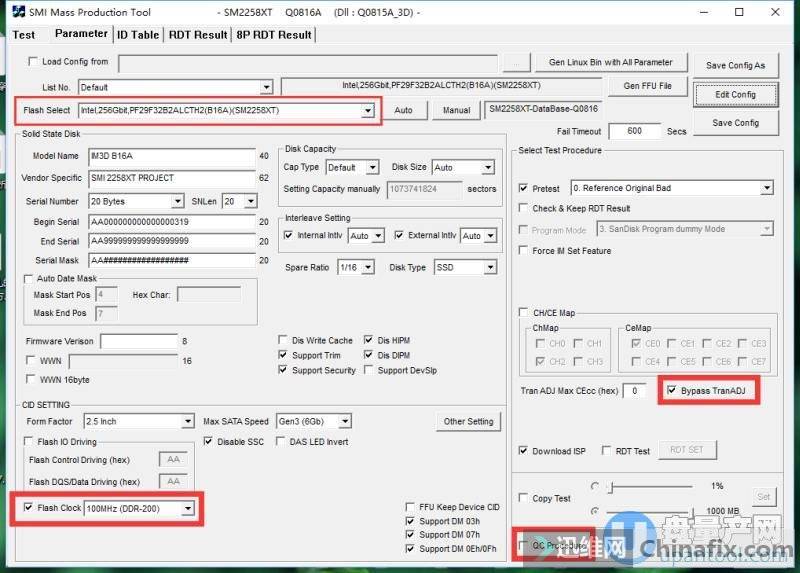The height and width of the screenshot is (573, 800).
Task: Uncheck the Disable SSC checkbox
Action: (x=208, y=441)
